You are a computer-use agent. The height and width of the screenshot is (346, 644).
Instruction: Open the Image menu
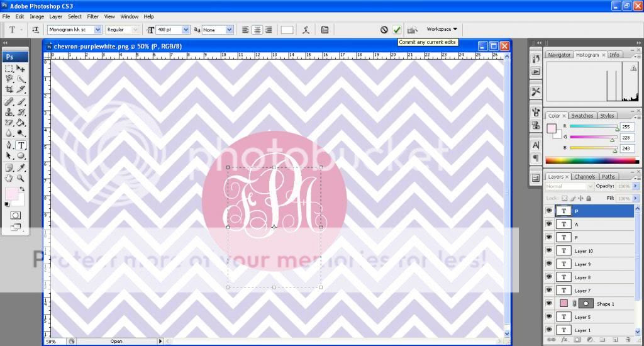36,16
